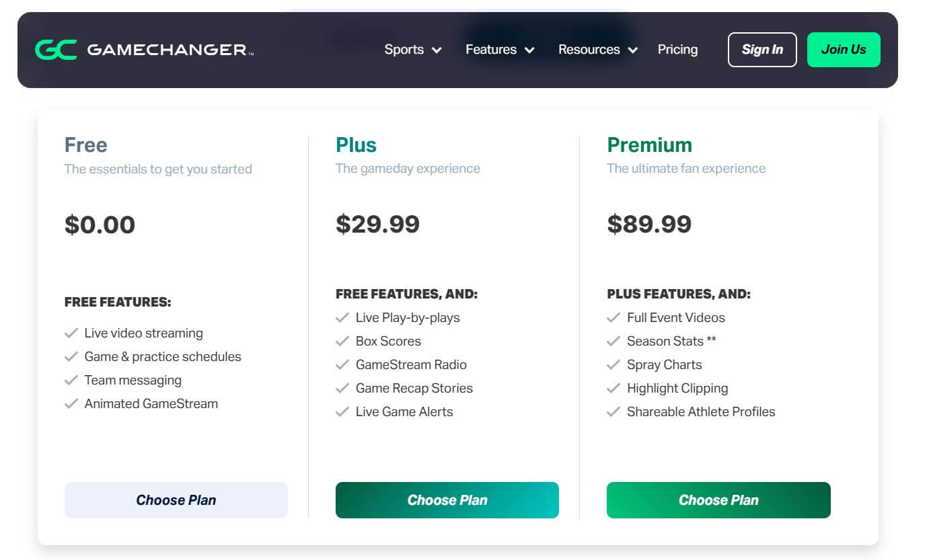The image size is (929, 560).
Task: Click Sign In
Action: click(762, 49)
